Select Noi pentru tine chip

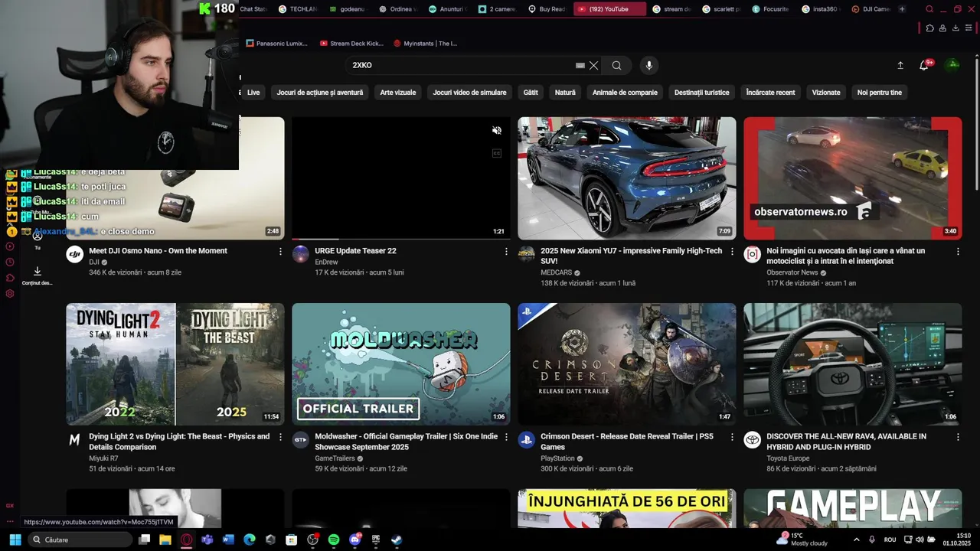point(880,93)
